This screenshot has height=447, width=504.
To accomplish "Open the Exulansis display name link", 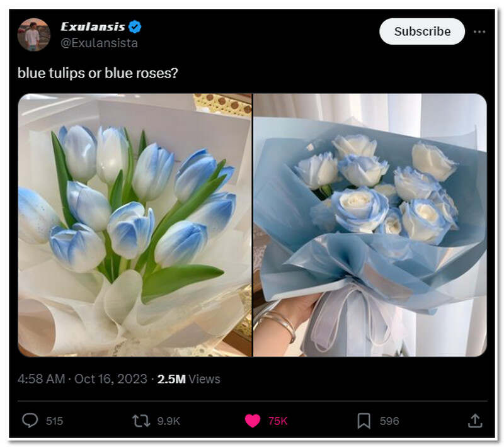I will [x=93, y=26].
